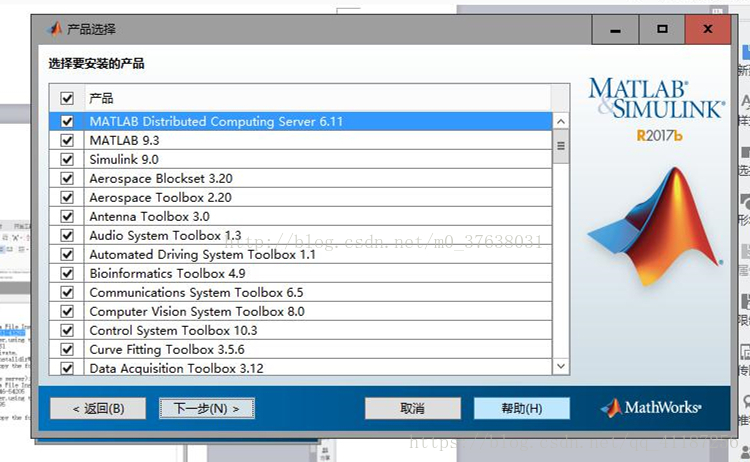Uncheck Audio System Toolbox 1.3 checkbox
Screen dimensions: 750x462
click(67, 235)
